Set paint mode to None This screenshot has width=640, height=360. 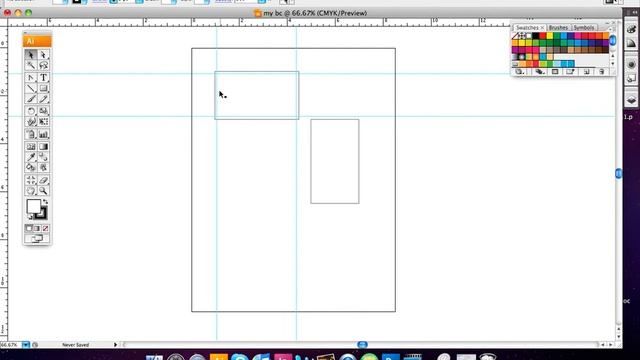tap(45, 229)
